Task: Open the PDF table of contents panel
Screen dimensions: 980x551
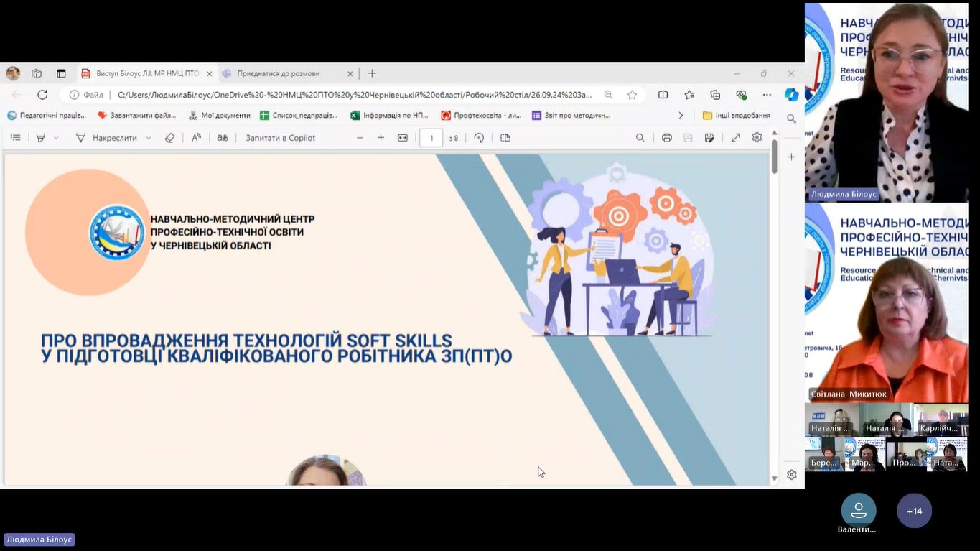Action: [15, 138]
